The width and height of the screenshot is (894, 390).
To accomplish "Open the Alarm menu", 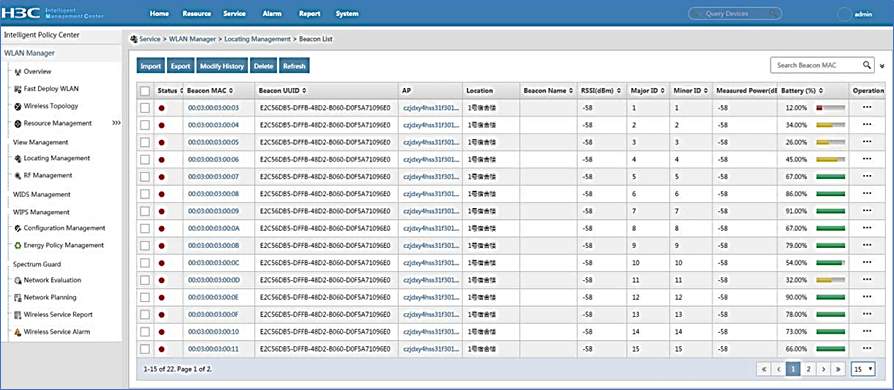I will point(272,14).
